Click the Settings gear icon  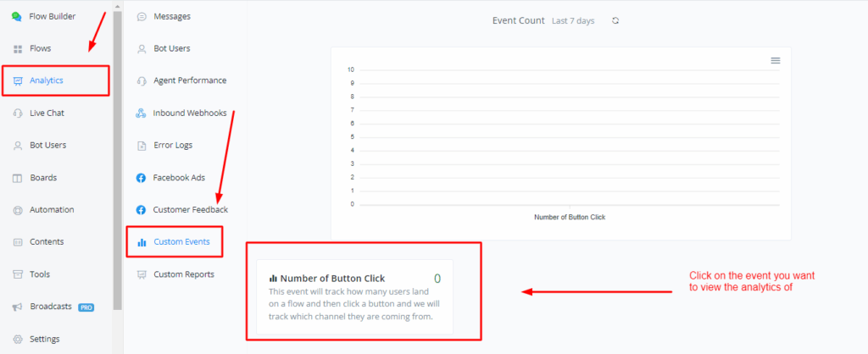18,339
